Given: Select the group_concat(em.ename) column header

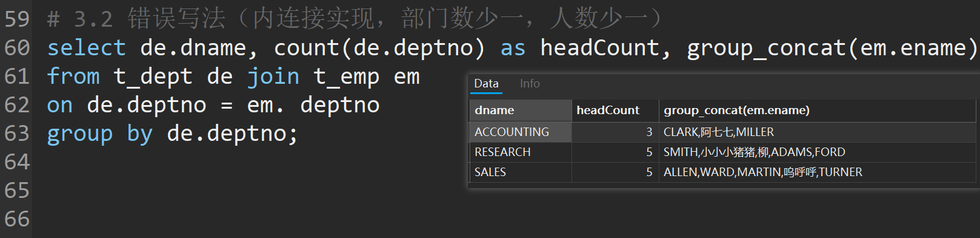Looking at the screenshot, I should (x=818, y=110).
